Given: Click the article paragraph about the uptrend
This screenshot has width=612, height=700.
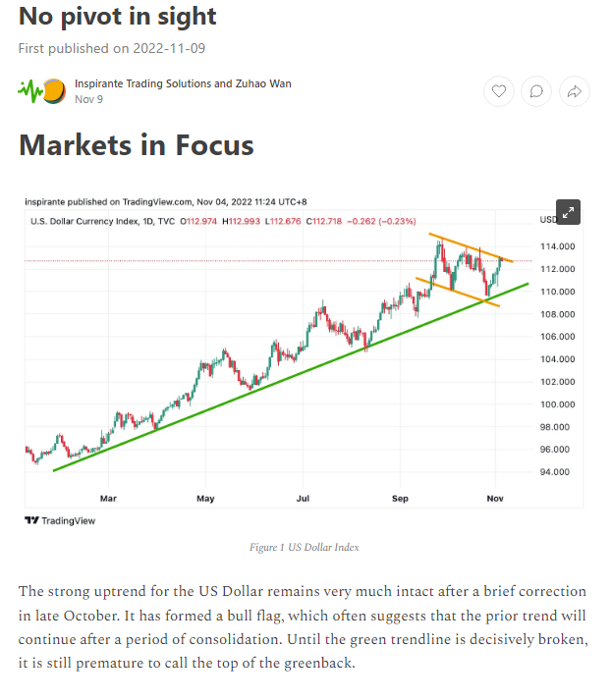Looking at the screenshot, I should point(304,628).
